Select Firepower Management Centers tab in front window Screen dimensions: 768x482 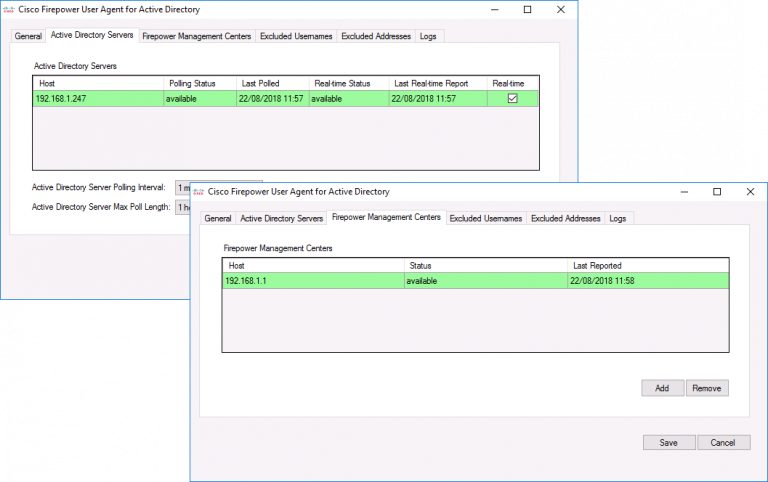386,217
